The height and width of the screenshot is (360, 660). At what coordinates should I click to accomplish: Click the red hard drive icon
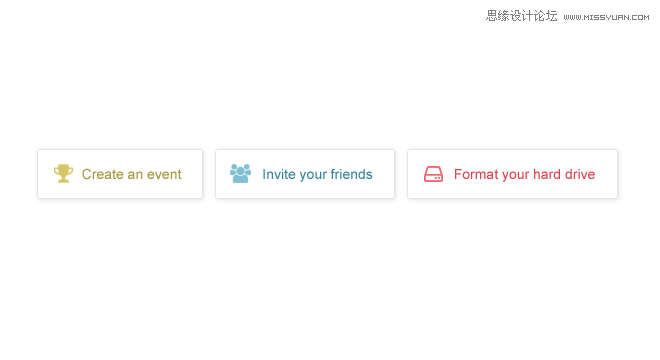433,174
